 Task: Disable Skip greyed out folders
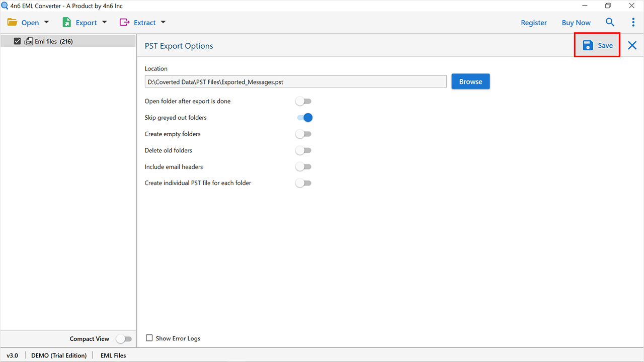[x=303, y=117]
